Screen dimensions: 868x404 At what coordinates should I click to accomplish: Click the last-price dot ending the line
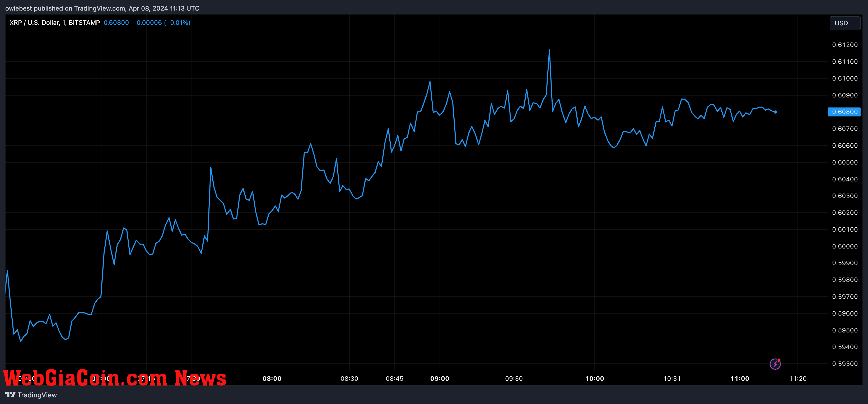(x=775, y=112)
